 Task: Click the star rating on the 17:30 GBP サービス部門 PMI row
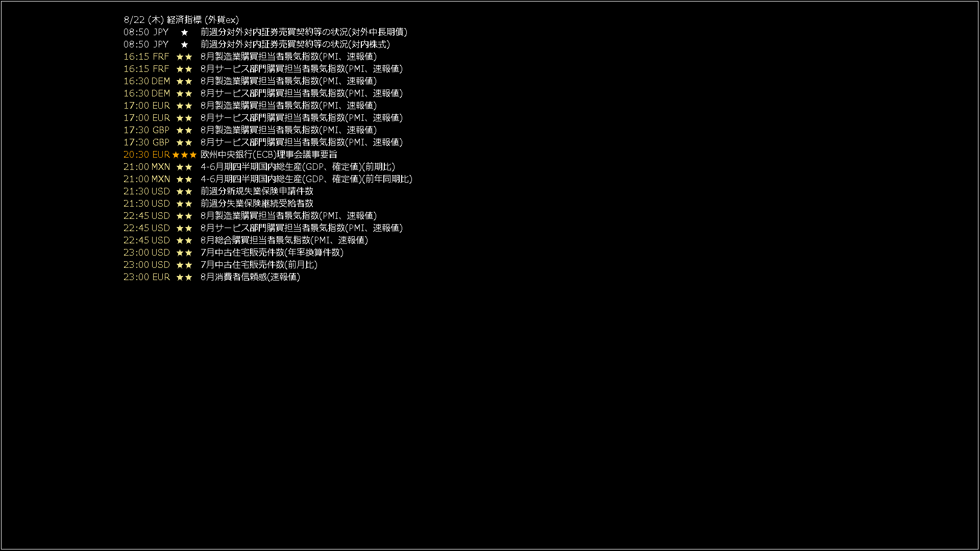pos(184,142)
